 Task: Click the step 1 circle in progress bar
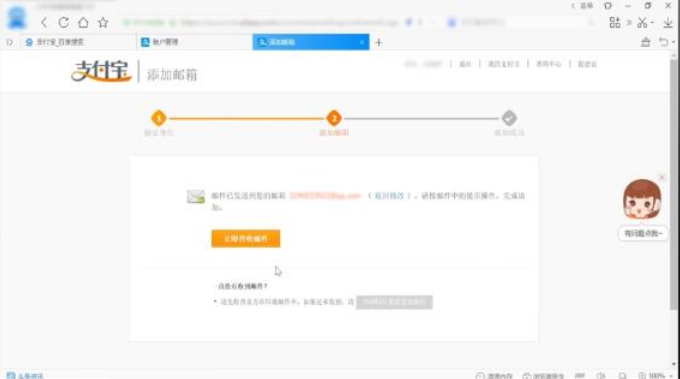coord(159,118)
